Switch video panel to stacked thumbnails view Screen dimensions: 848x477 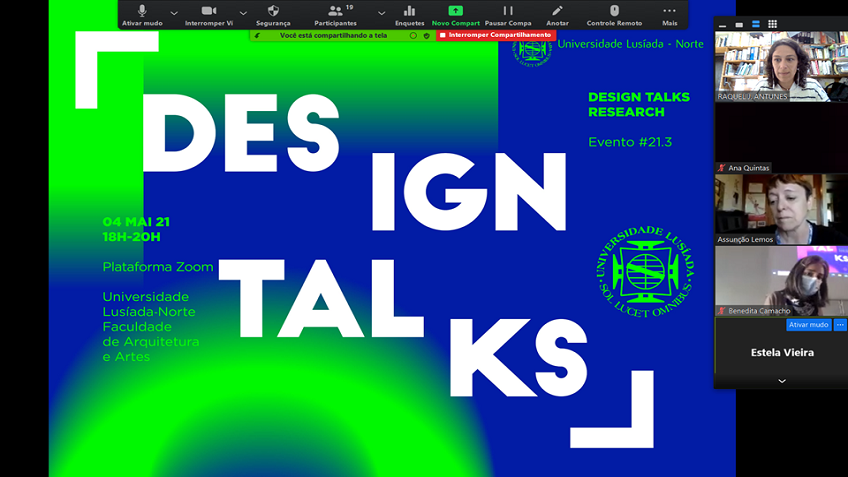[x=756, y=24]
